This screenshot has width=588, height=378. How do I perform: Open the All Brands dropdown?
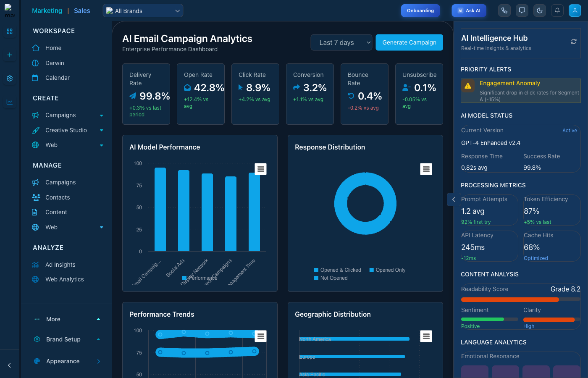[143, 11]
